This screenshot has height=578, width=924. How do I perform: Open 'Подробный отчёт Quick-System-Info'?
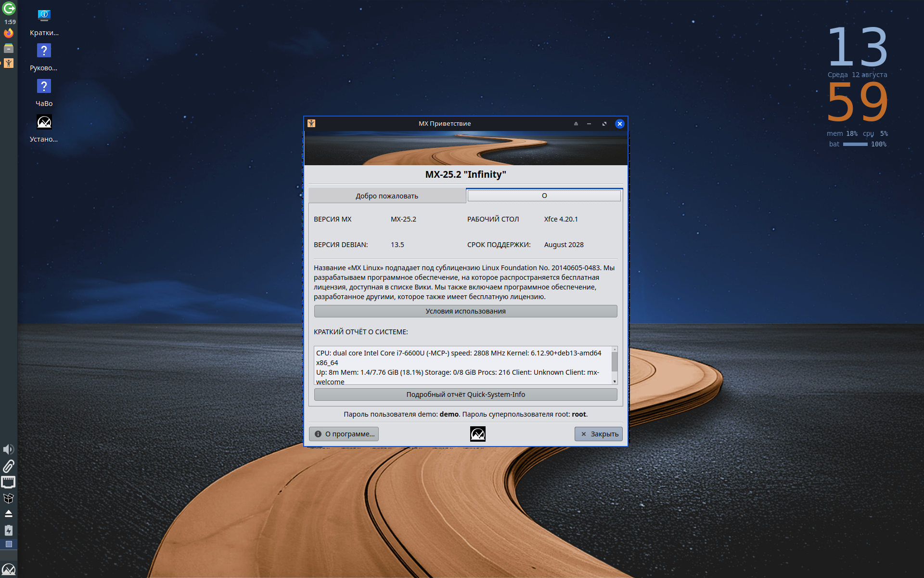coord(465,394)
